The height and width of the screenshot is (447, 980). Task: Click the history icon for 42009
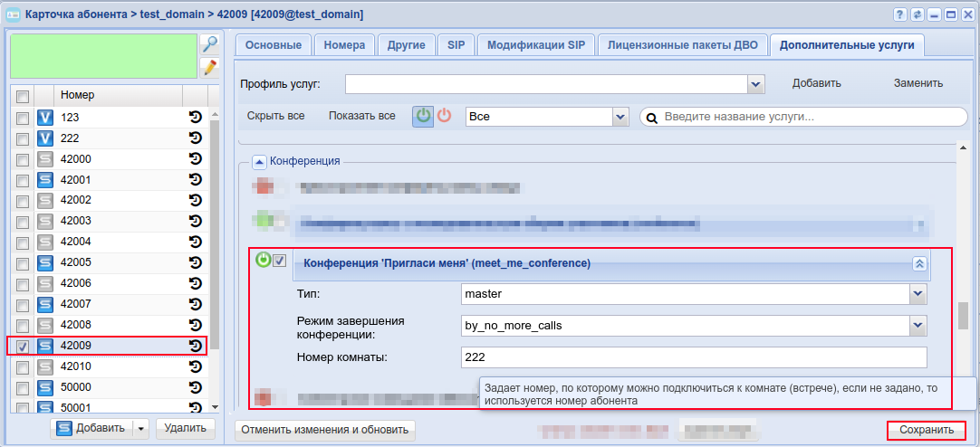click(196, 346)
